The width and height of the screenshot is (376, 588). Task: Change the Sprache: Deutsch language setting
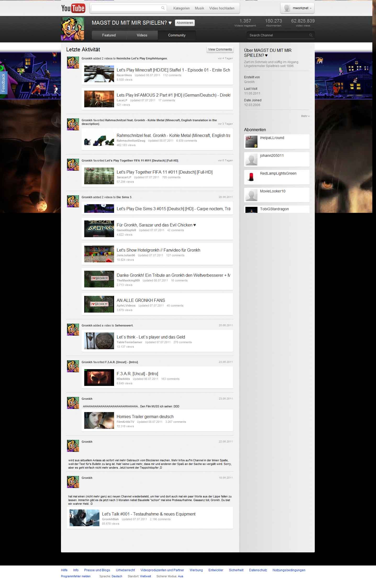click(117, 576)
